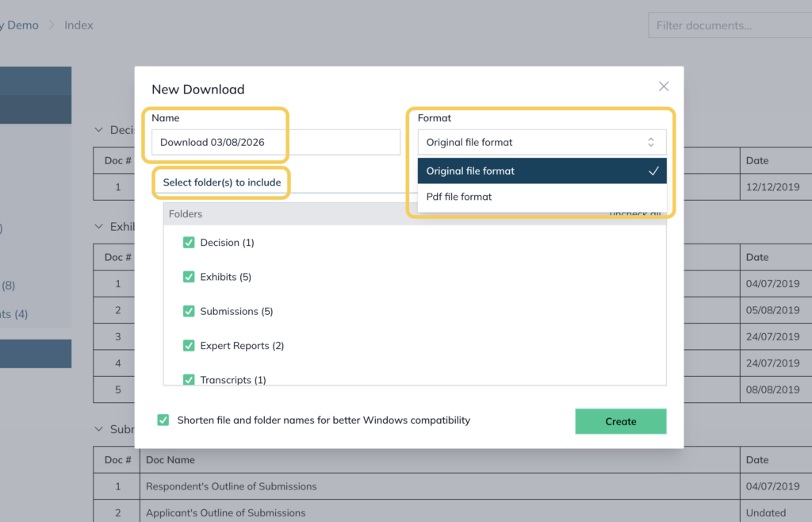812x522 pixels.
Task: Uncheck the Transcripts (1) folder
Action: click(x=189, y=379)
